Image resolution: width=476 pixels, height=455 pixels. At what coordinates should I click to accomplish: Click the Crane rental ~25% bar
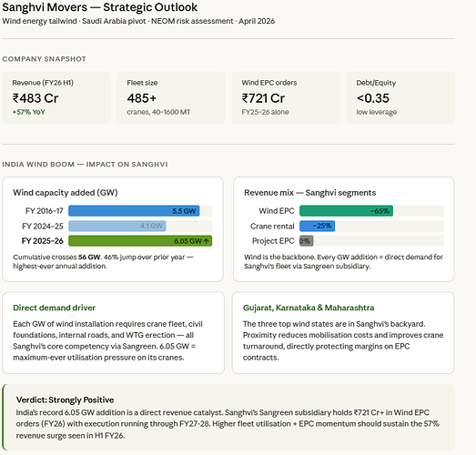click(318, 226)
